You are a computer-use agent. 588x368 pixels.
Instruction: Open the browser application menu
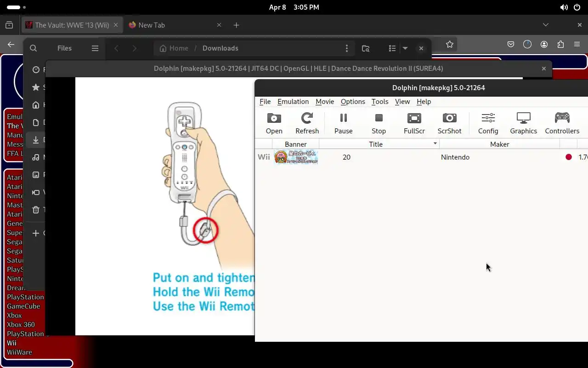point(577,44)
